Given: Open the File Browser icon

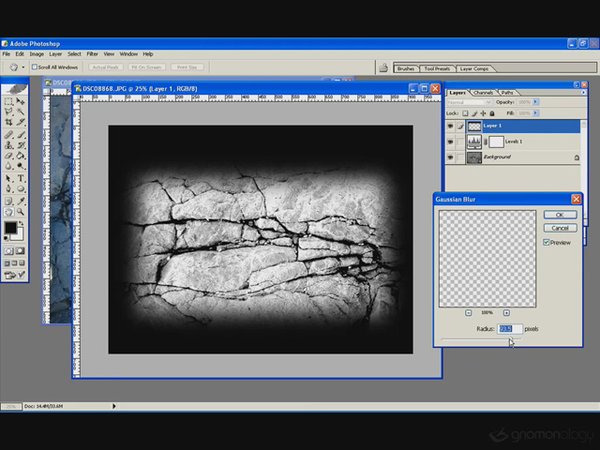Looking at the screenshot, I should click(383, 68).
